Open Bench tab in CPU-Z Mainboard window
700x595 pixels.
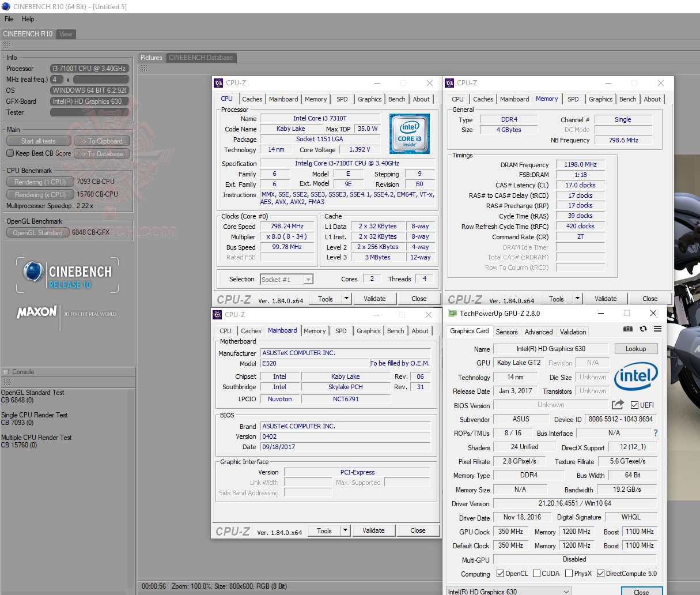[x=395, y=331]
